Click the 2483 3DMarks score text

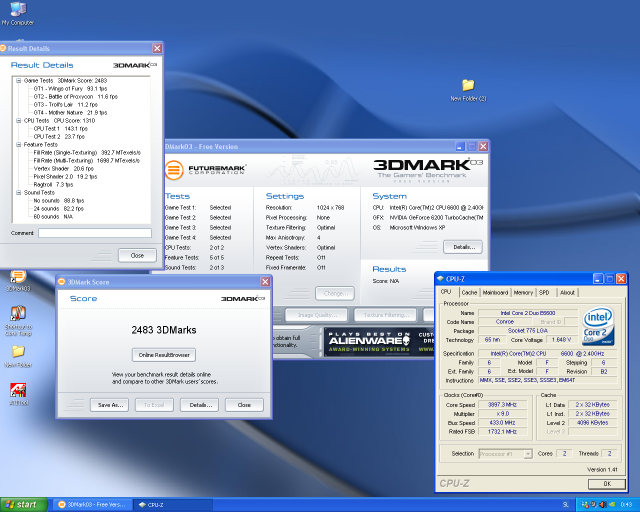(x=164, y=330)
